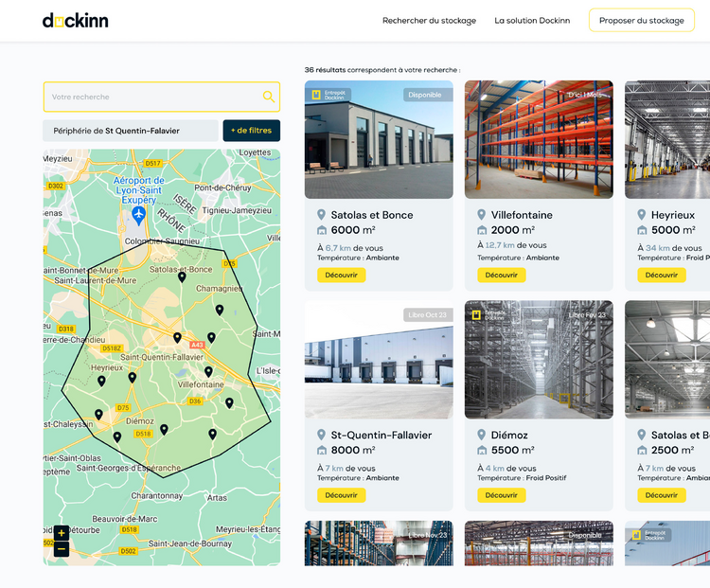Click location pin icon beside Diémoz
Viewport: 710px width, 588px height.
pos(481,435)
